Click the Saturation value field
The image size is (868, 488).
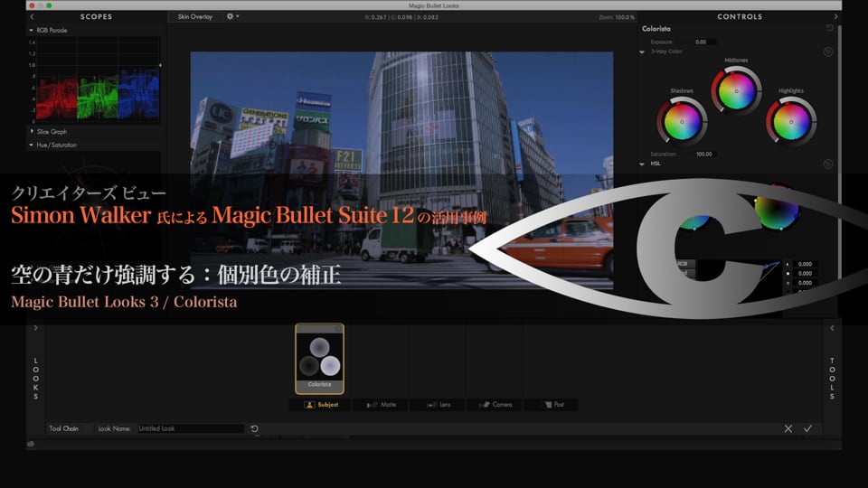[704, 155]
